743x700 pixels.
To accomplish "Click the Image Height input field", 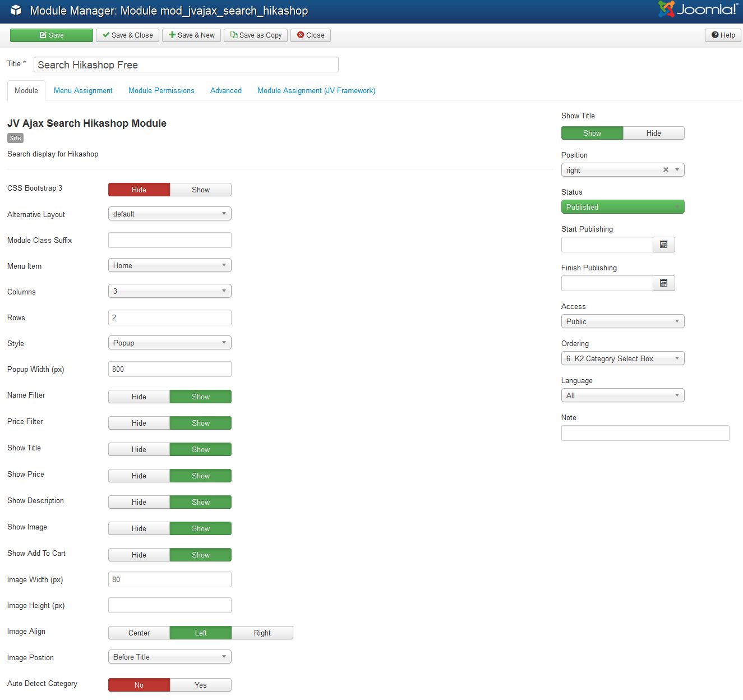I will coord(170,605).
